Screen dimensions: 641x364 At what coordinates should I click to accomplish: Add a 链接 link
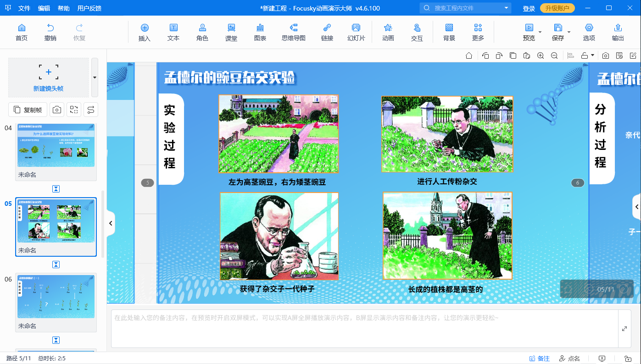click(x=327, y=33)
